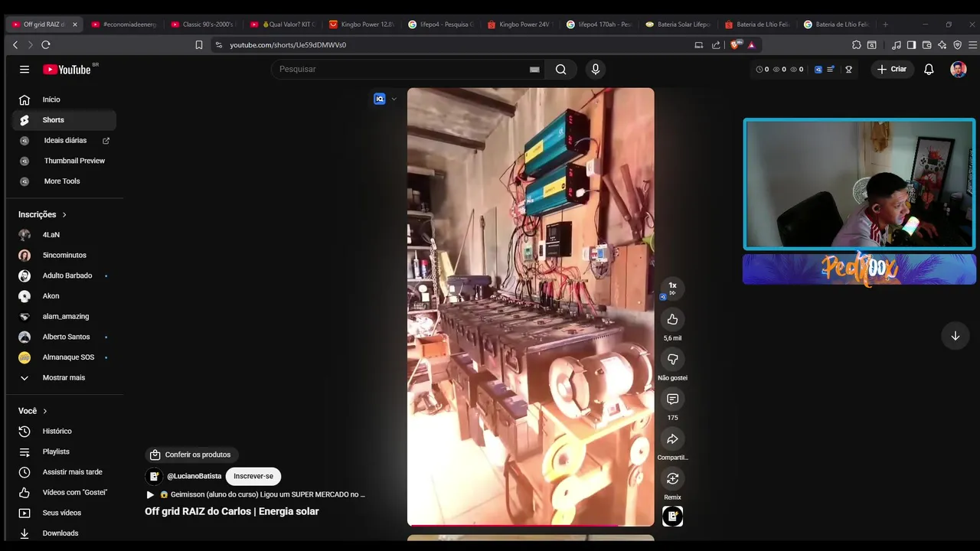Open More Tools in the sidebar

(x=64, y=181)
